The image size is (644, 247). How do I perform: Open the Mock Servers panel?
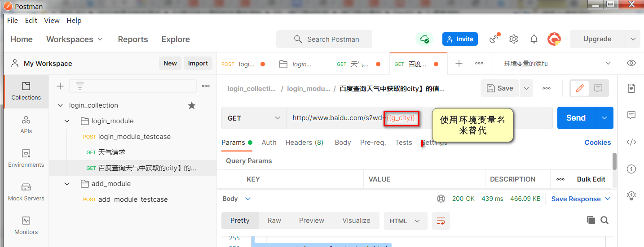point(26,192)
